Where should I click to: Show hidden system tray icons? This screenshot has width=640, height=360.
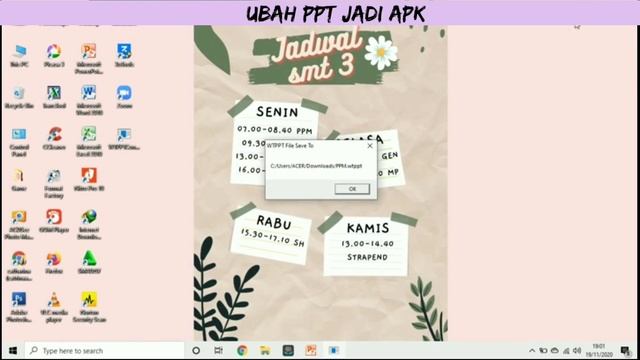click(532, 351)
